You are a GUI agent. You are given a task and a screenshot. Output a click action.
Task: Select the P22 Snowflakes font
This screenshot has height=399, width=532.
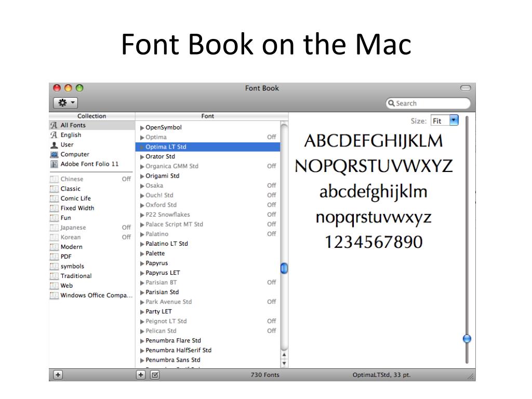click(x=208, y=215)
